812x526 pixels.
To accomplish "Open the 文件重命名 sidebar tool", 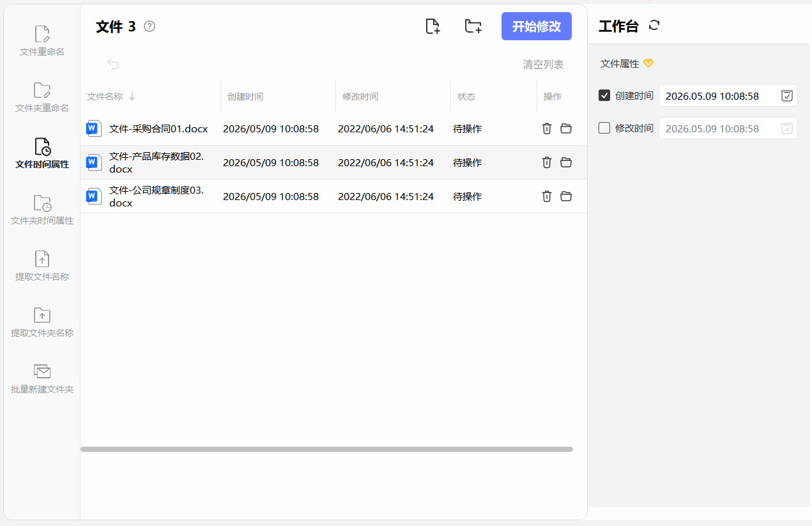I will 42,42.
